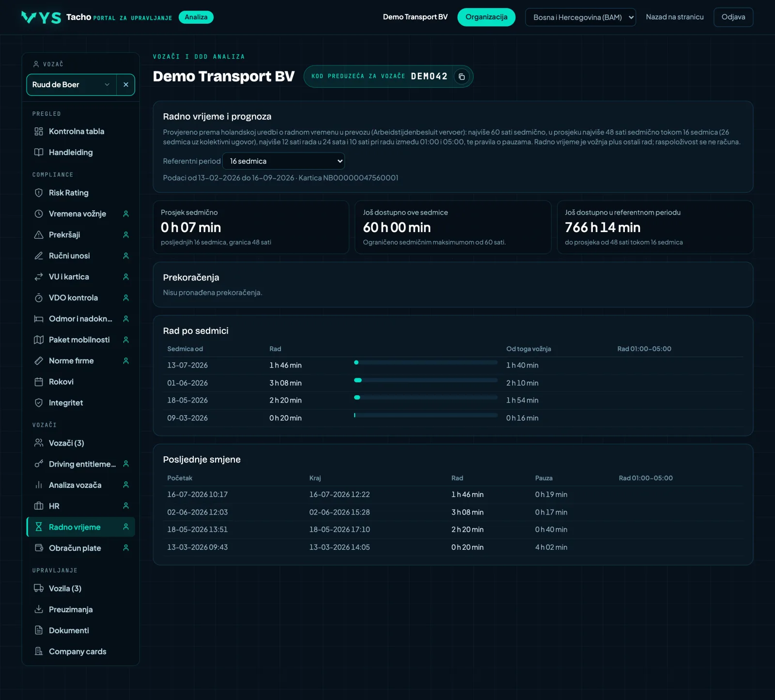Click the Norme firme ruler icon

click(39, 361)
